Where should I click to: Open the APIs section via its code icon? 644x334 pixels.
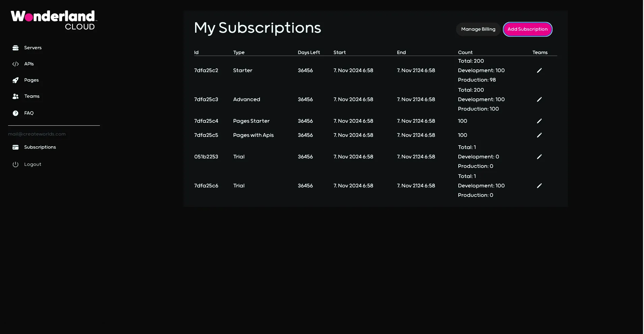tap(16, 64)
